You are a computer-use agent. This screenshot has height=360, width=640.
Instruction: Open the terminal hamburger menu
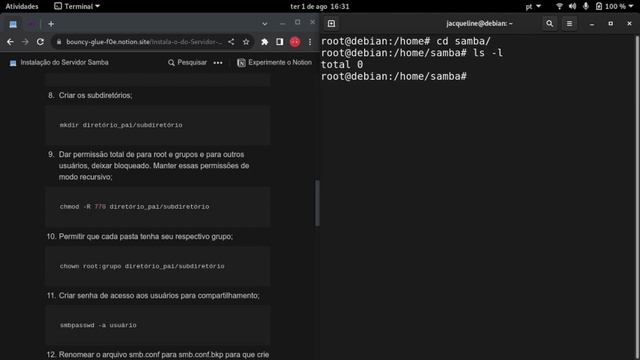[569, 24]
